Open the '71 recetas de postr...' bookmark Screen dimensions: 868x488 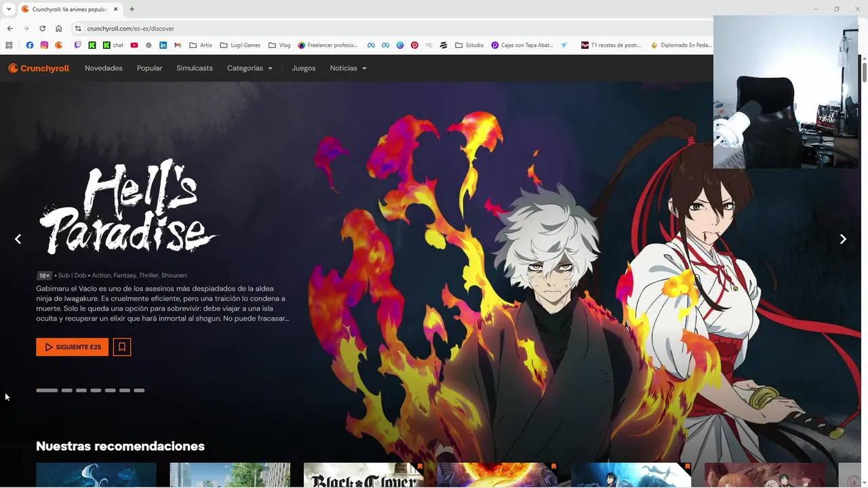tap(611, 45)
